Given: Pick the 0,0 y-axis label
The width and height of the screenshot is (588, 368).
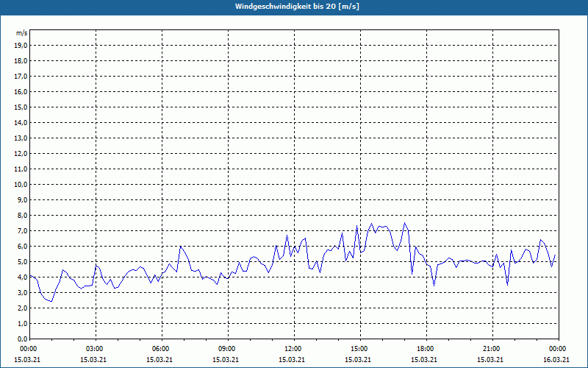Looking at the screenshot, I should click(23, 339).
